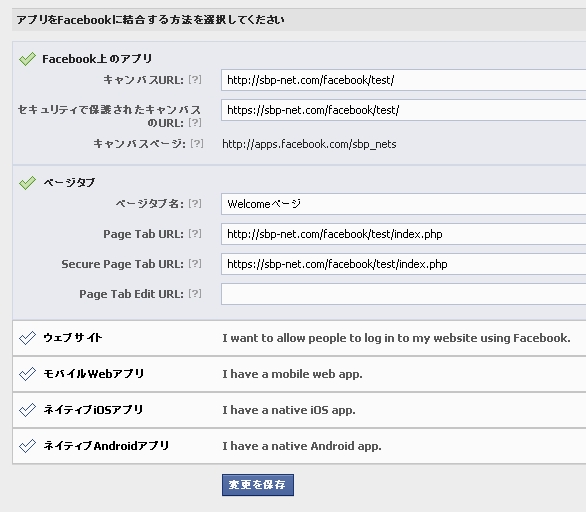Toggle the ページタブ green checkmark

pyautogui.click(x=27, y=183)
